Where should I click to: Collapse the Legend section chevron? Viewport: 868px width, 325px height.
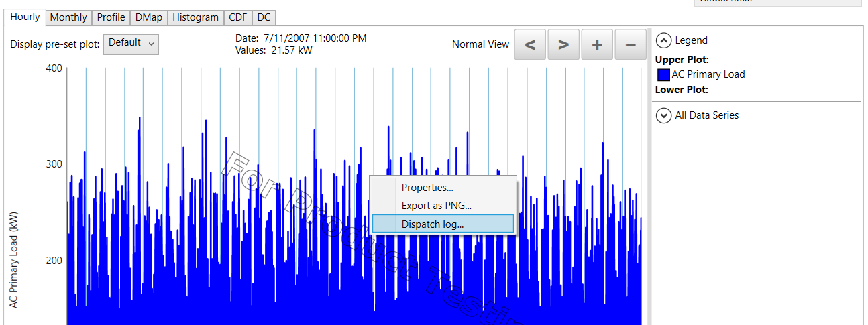(x=663, y=40)
